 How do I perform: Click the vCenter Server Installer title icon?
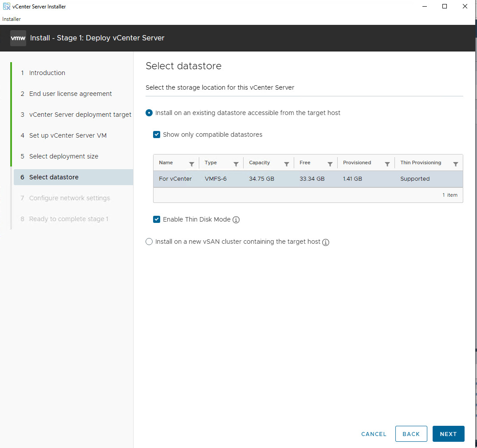coord(6,6)
